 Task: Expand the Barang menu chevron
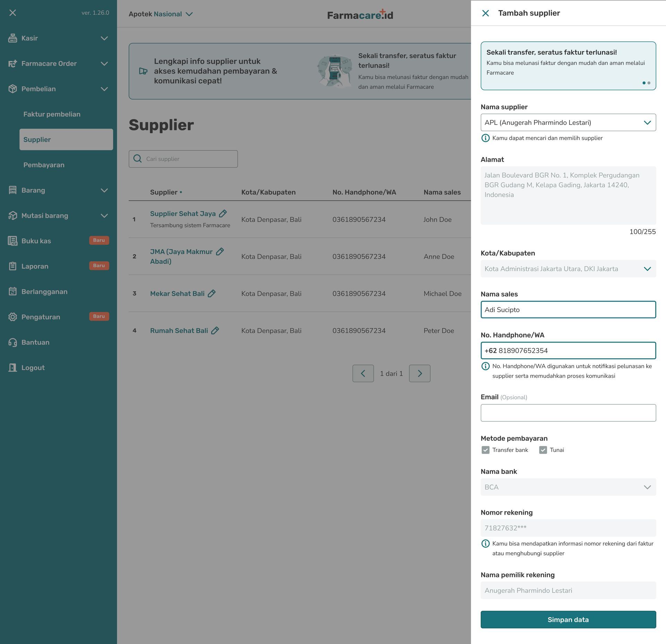tap(104, 190)
